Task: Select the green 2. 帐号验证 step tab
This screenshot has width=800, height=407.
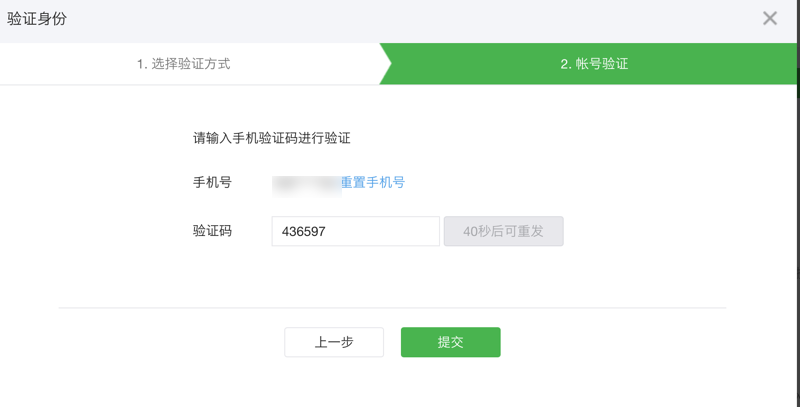Action: coord(594,64)
